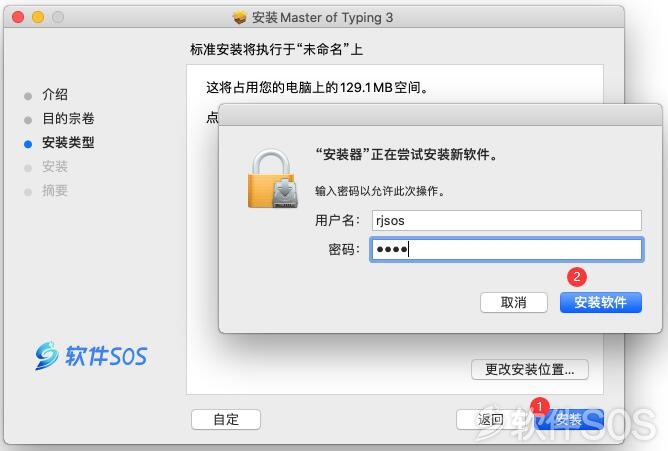
Task: Select the 介绍 step in sidebar
Action: pos(55,95)
